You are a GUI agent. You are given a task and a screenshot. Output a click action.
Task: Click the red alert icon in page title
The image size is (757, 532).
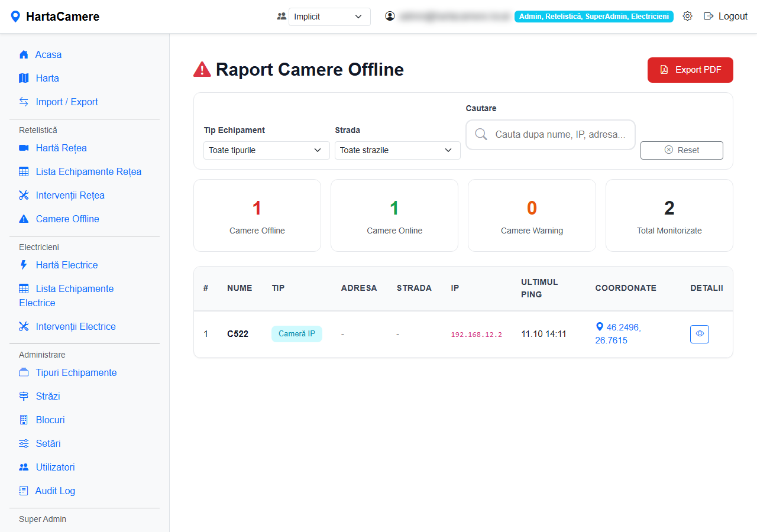click(202, 70)
